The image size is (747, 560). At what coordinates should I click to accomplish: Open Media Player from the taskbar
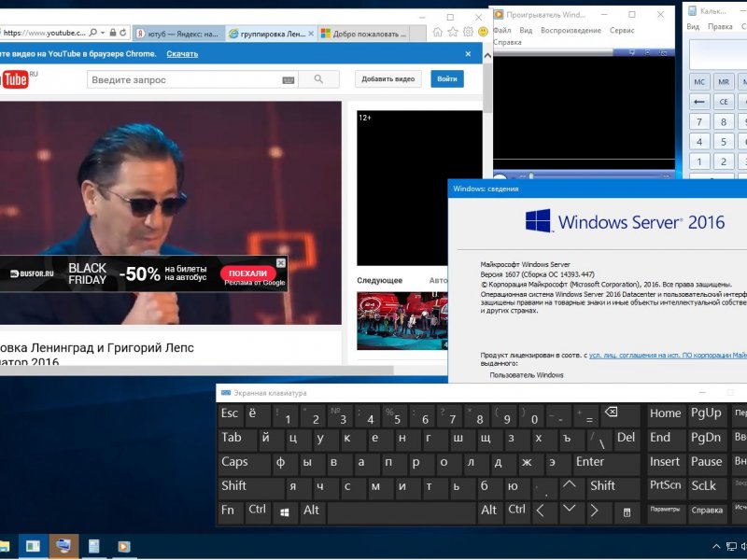point(123,546)
